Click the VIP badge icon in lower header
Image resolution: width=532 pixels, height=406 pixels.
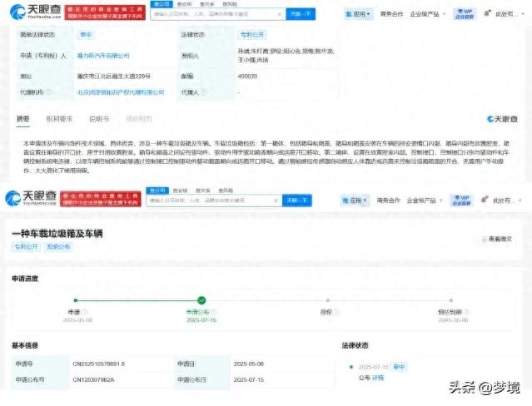pyautogui.click(x=461, y=201)
